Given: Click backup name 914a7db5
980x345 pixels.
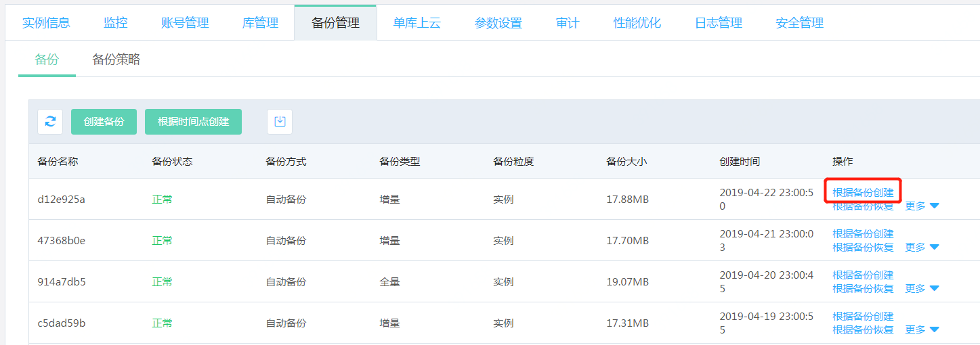Looking at the screenshot, I should (61, 282).
